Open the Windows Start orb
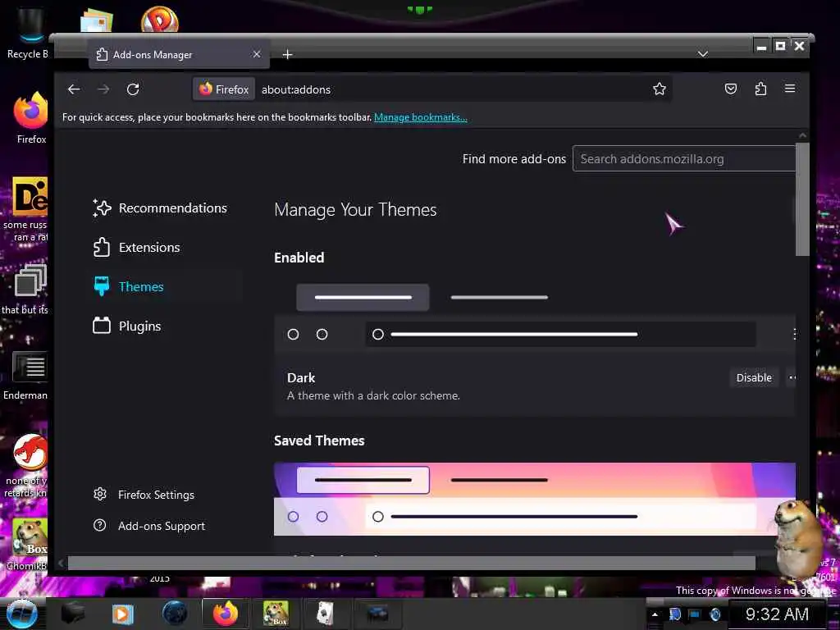 tap(21, 614)
